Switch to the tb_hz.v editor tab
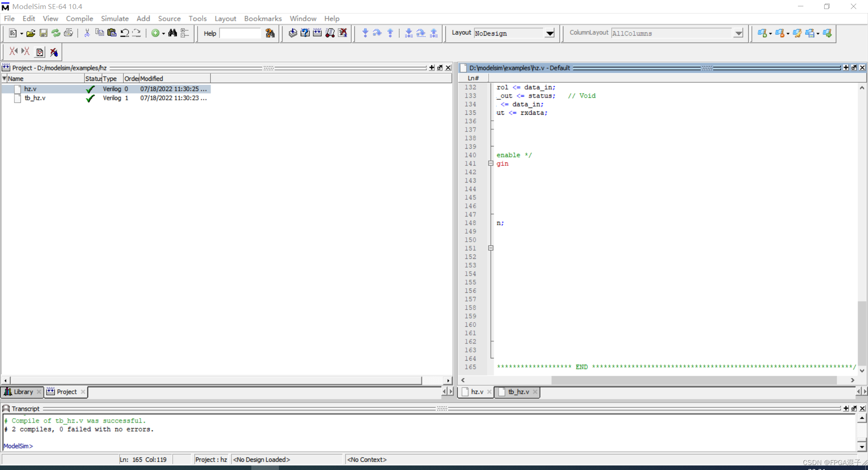 pyautogui.click(x=519, y=392)
